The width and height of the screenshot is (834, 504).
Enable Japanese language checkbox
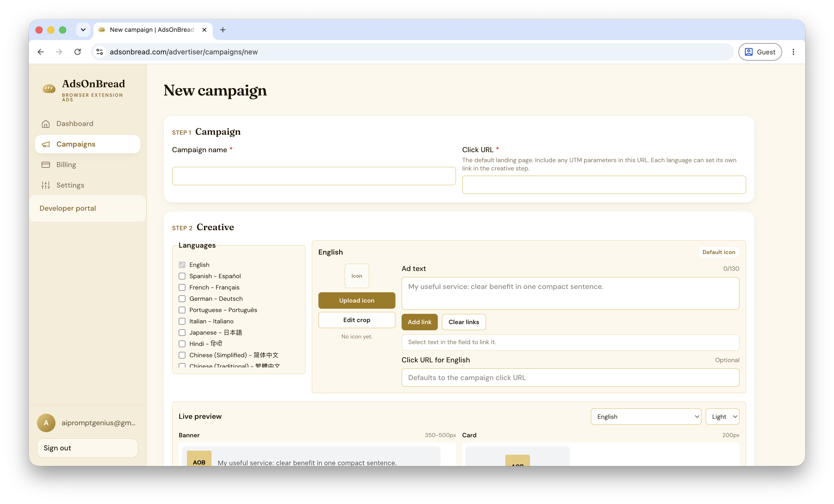click(x=182, y=333)
